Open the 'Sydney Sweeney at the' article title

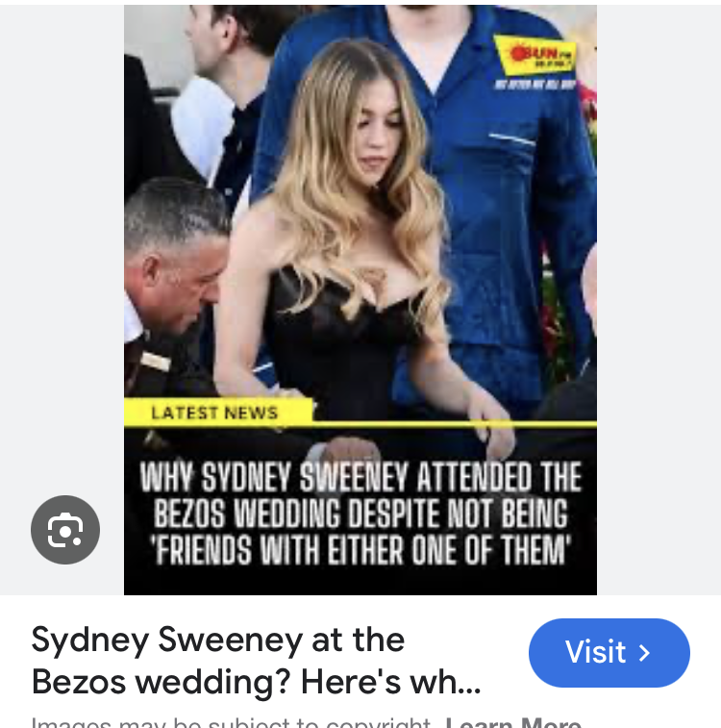(217, 640)
